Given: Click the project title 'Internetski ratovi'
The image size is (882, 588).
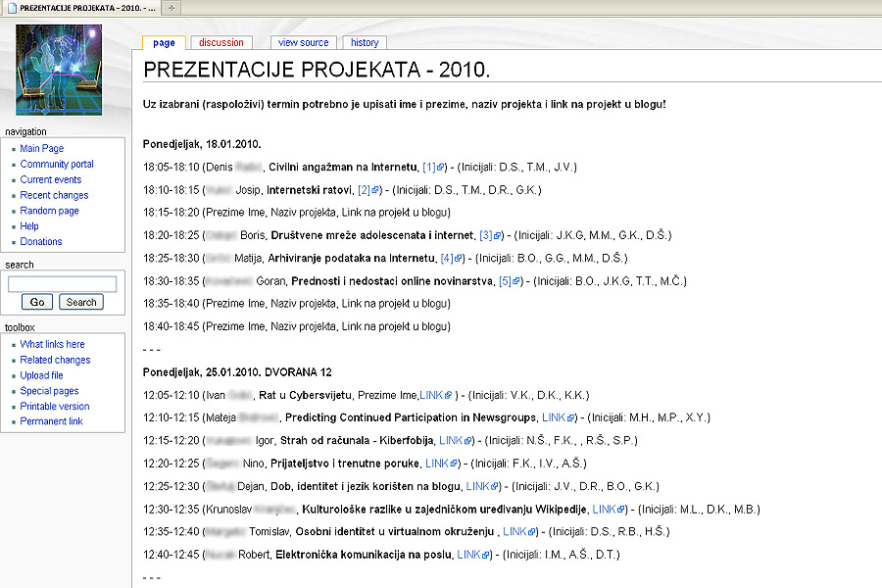Looking at the screenshot, I should (x=310, y=190).
